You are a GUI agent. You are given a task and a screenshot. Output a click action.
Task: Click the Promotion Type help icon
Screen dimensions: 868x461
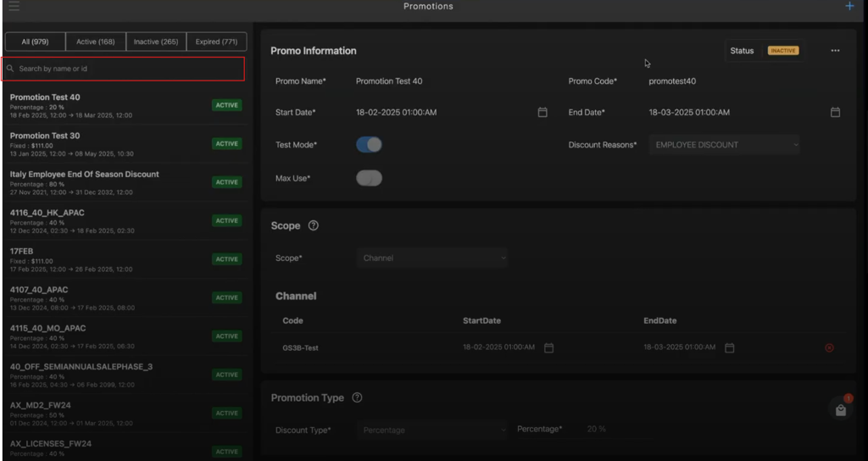[357, 397]
